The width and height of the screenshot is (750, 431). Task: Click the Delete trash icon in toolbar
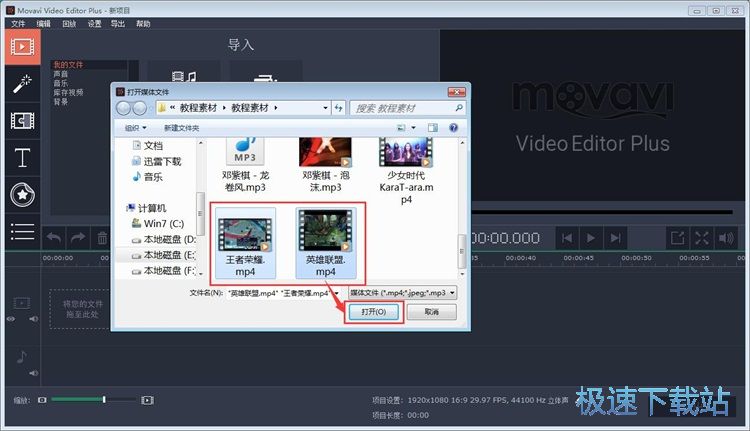click(x=102, y=238)
